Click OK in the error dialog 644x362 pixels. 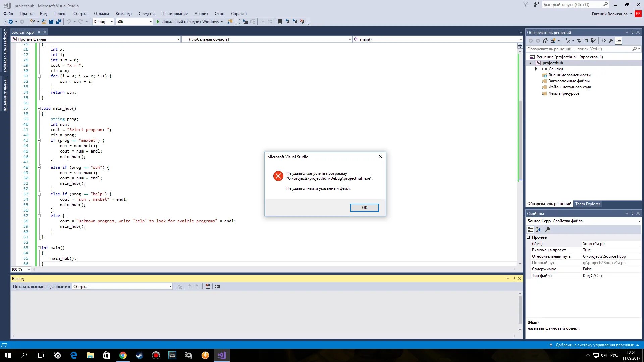pyautogui.click(x=365, y=208)
